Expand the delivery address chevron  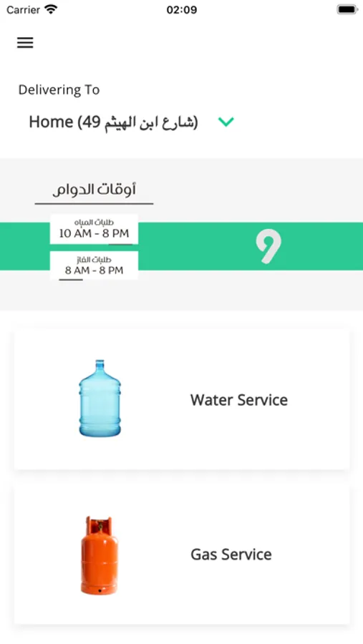pos(226,122)
